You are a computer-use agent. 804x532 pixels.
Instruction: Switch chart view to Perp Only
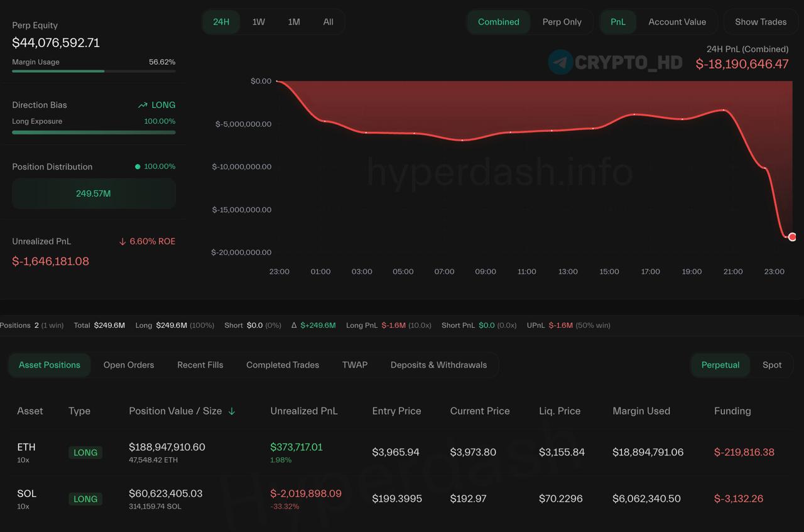pos(562,22)
